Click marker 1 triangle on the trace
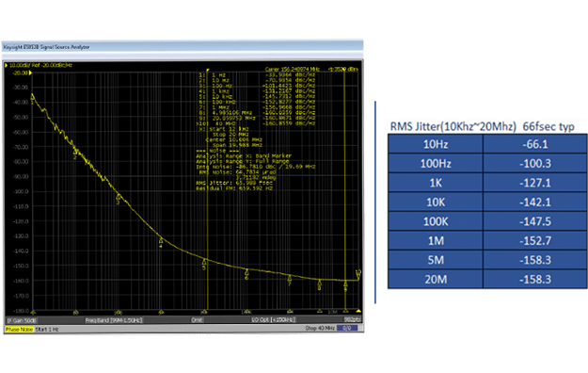The height and width of the screenshot is (373, 588). [33, 97]
